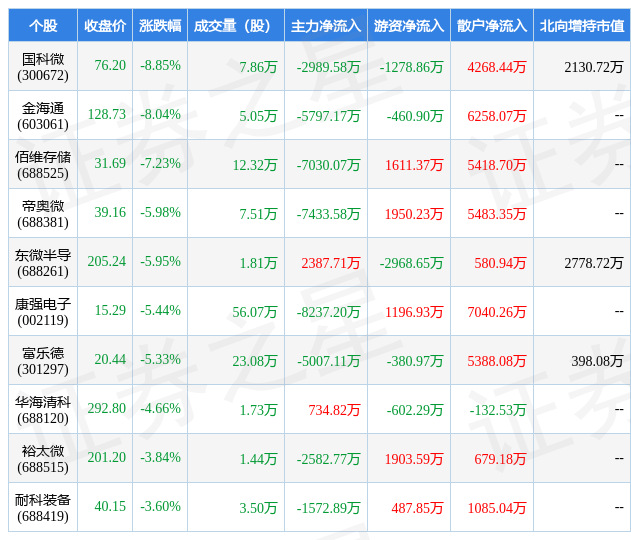Select stock 富乐德 (301297)
The height and width of the screenshot is (540, 631).
point(43,361)
